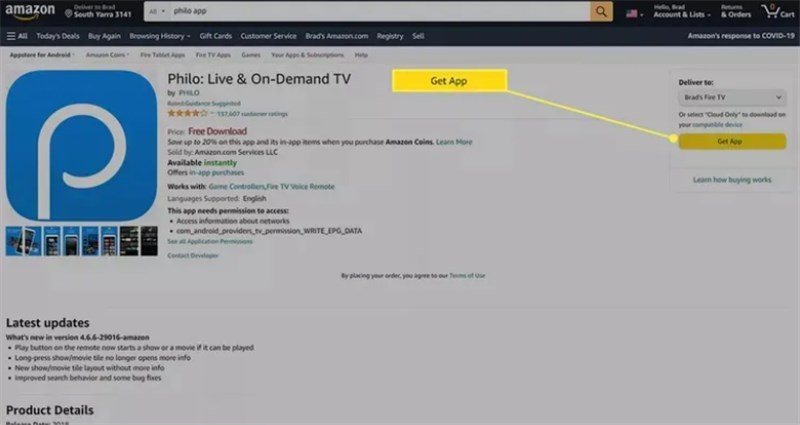Open the Terms of Use link

[x=467, y=276]
